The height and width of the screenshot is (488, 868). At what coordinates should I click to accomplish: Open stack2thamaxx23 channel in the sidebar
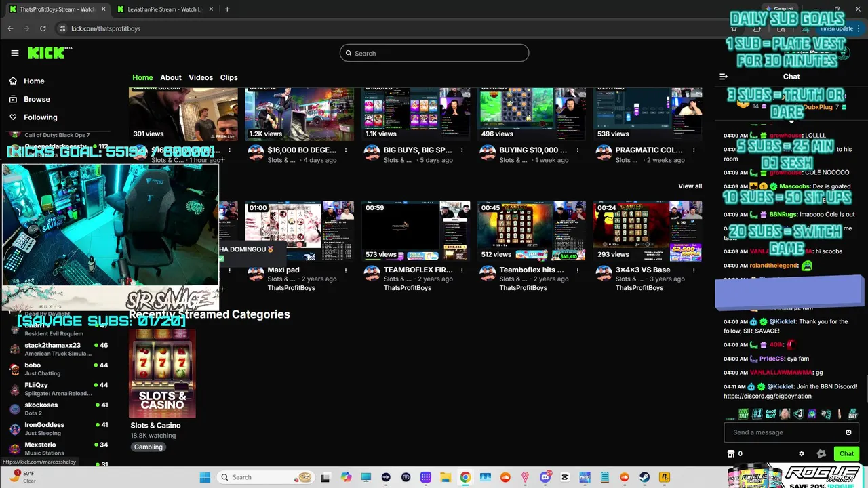pos(58,349)
